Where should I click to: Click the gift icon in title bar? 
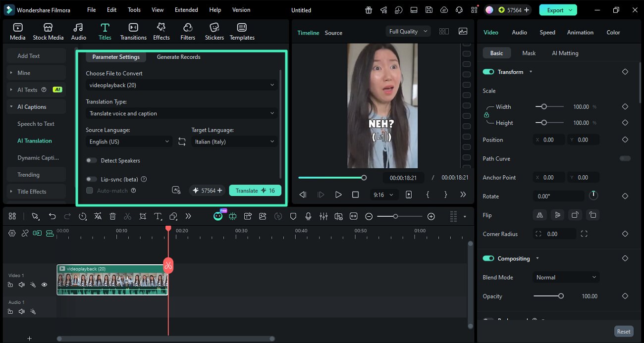click(x=369, y=10)
